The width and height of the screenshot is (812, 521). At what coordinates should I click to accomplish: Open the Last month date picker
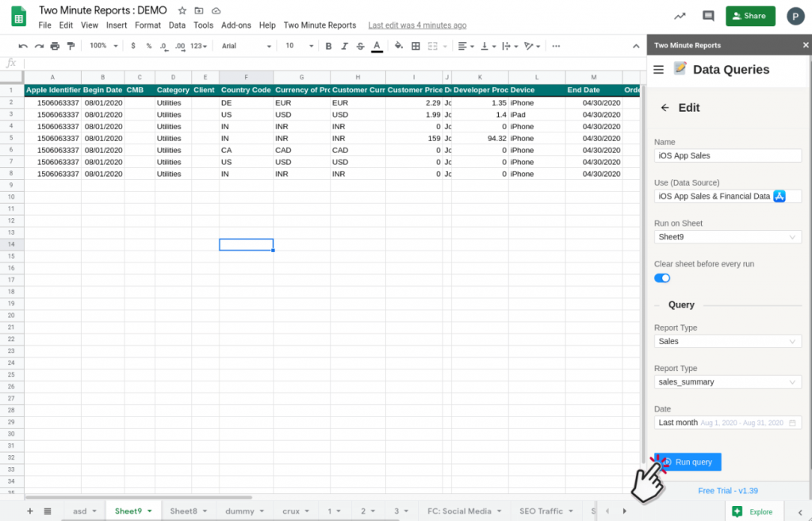(x=728, y=423)
